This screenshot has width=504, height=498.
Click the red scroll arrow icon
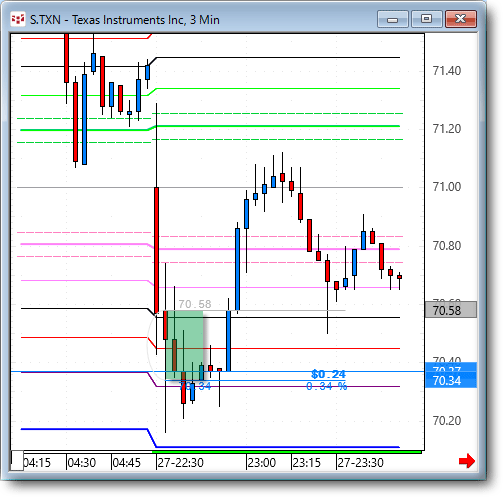pyautogui.click(x=467, y=461)
